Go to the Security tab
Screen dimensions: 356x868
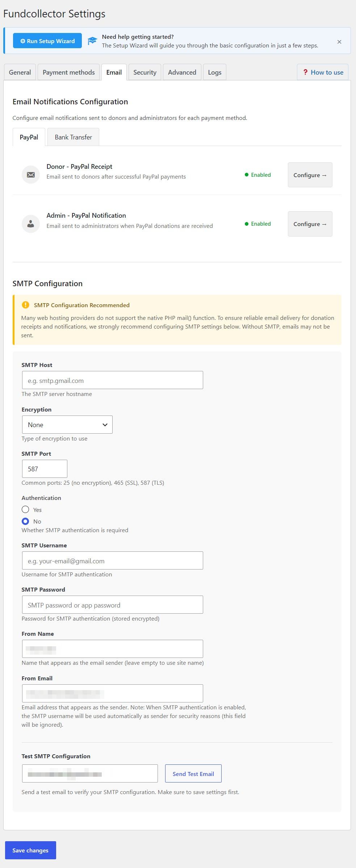[x=145, y=72]
